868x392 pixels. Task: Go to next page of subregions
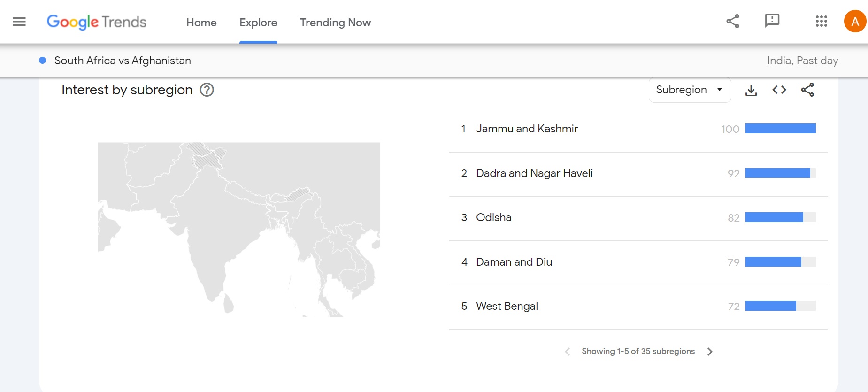click(x=710, y=352)
